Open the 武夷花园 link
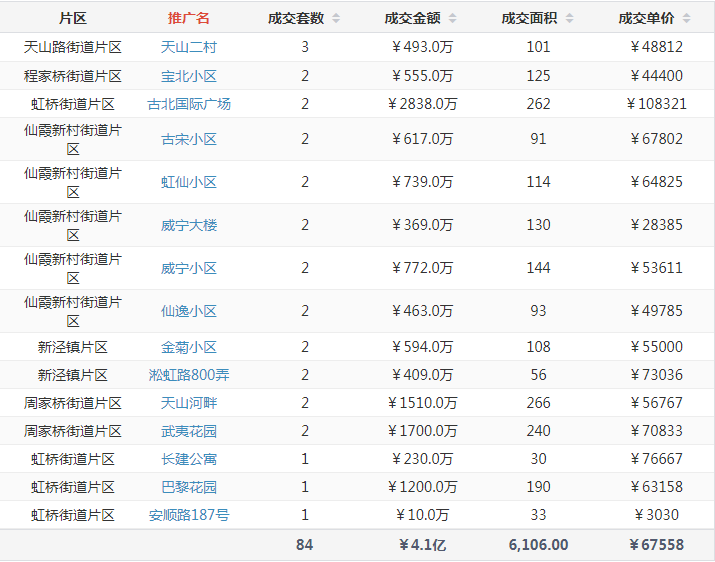715x562 pixels. 189,431
